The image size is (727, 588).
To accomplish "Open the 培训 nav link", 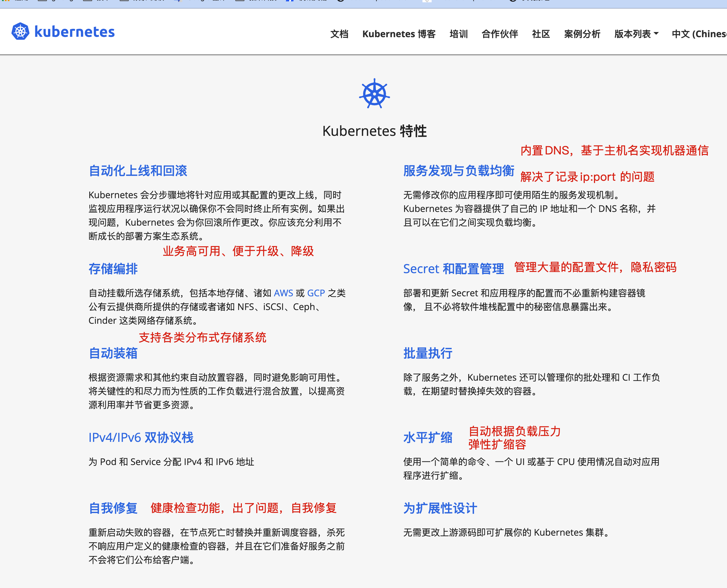I will (458, 34).
